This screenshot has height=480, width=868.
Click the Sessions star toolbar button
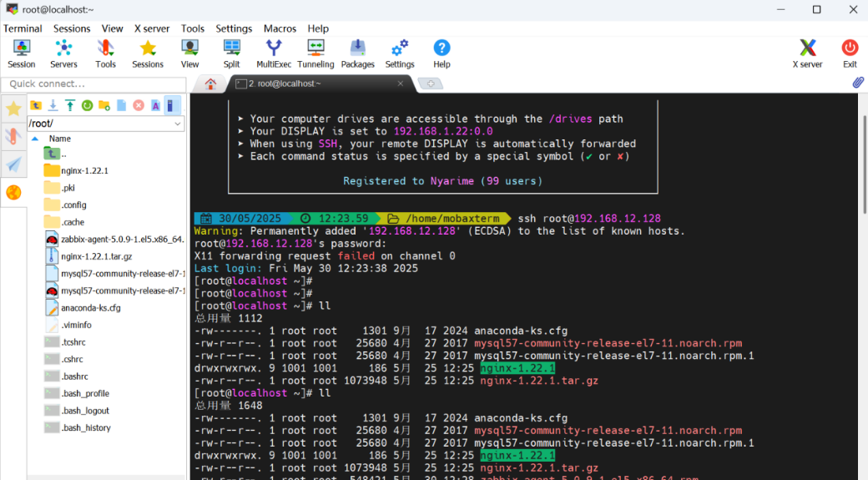148,54
